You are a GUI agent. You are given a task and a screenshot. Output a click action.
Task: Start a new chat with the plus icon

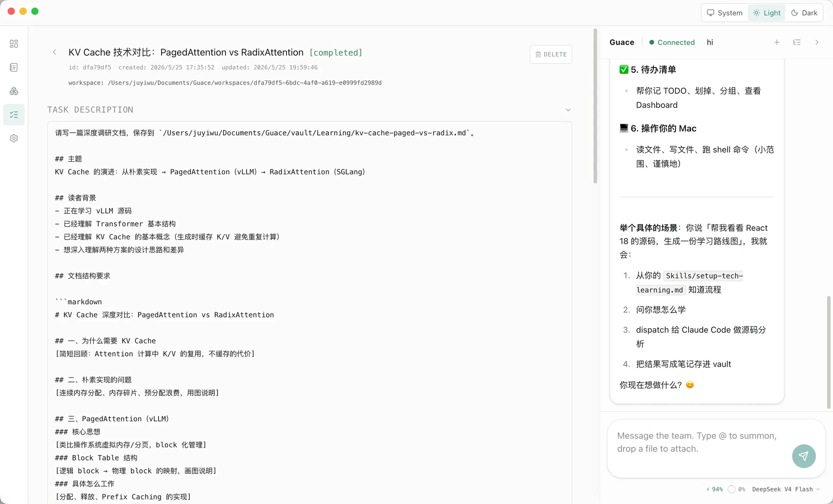click(x=777, y=42)
